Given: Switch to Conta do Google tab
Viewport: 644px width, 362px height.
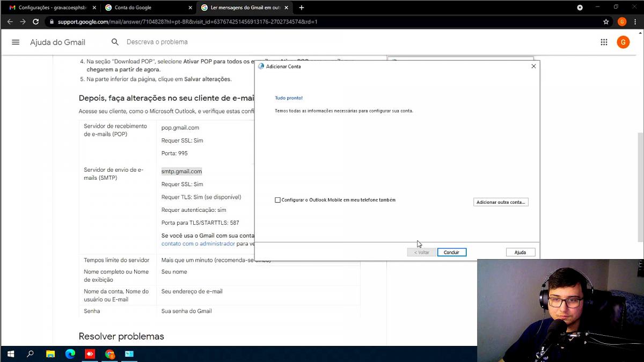Looking at the screenshot, I should [x=147, y=8].
